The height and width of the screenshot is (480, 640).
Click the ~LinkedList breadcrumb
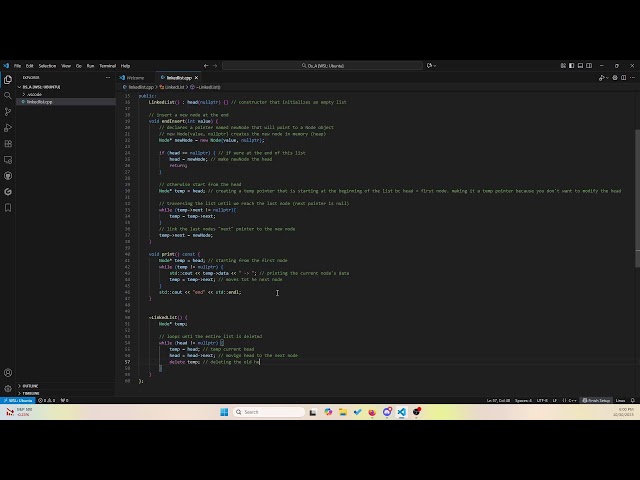tap(208, 87)
